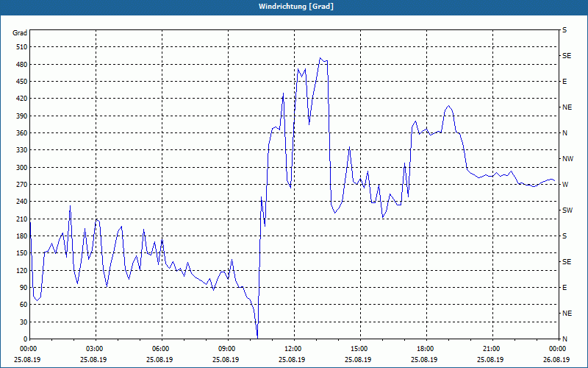The image size is (588, 368).
Task: Click the SW compass direction label
Action: [567, 210]
